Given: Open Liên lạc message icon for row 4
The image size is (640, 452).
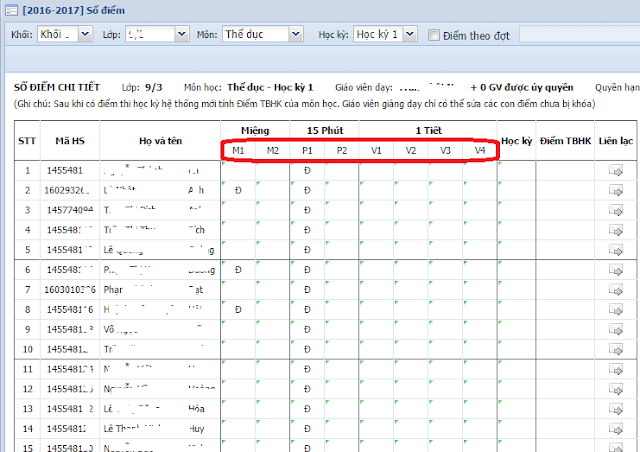Looking at the screenshot, I should 616,230.
